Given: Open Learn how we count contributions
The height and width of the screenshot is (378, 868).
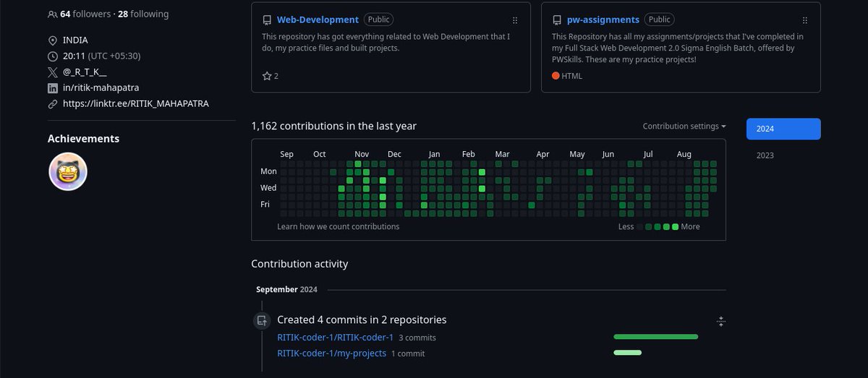Looking at the screenshot, I should [338, 226].
